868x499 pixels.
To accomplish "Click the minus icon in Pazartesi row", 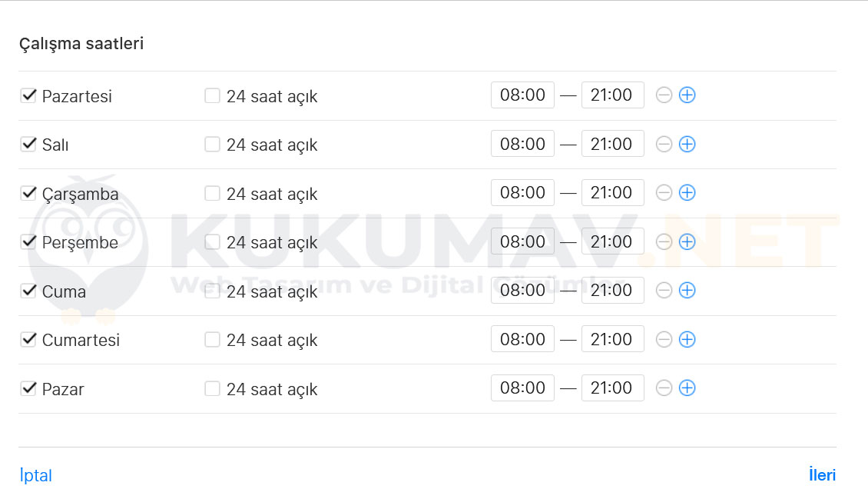I will click(x=664, y=95).
